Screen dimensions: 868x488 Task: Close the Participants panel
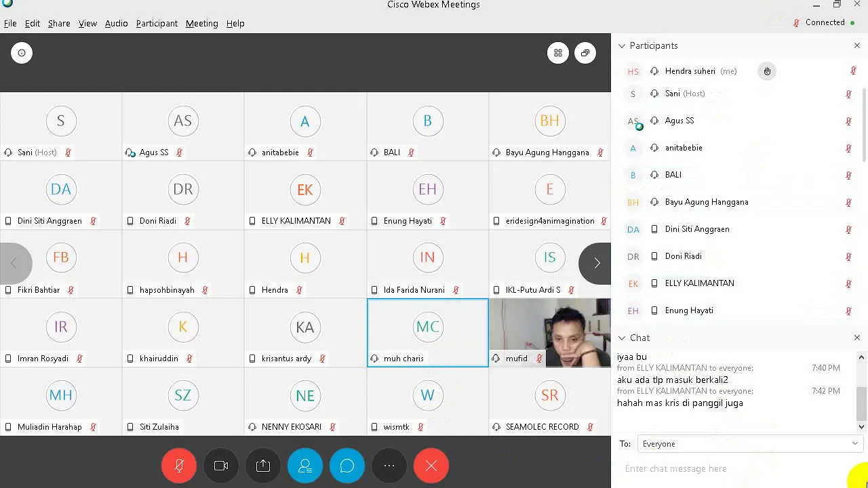coord(857,45)
